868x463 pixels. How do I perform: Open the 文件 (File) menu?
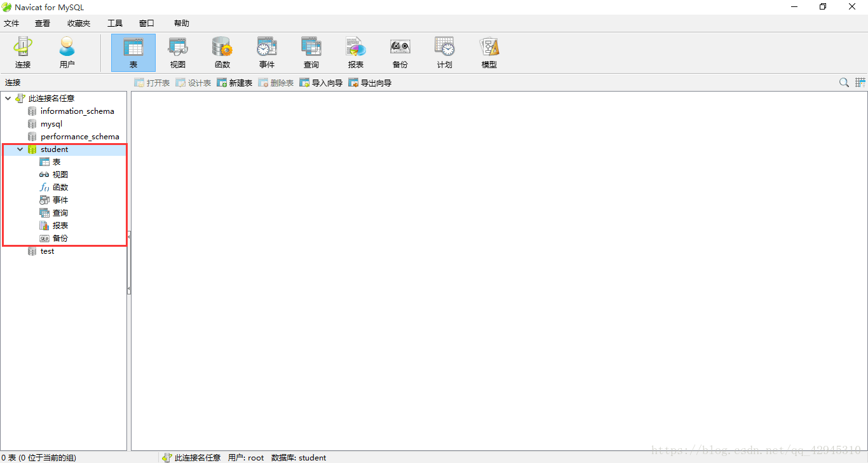(11, 24)
